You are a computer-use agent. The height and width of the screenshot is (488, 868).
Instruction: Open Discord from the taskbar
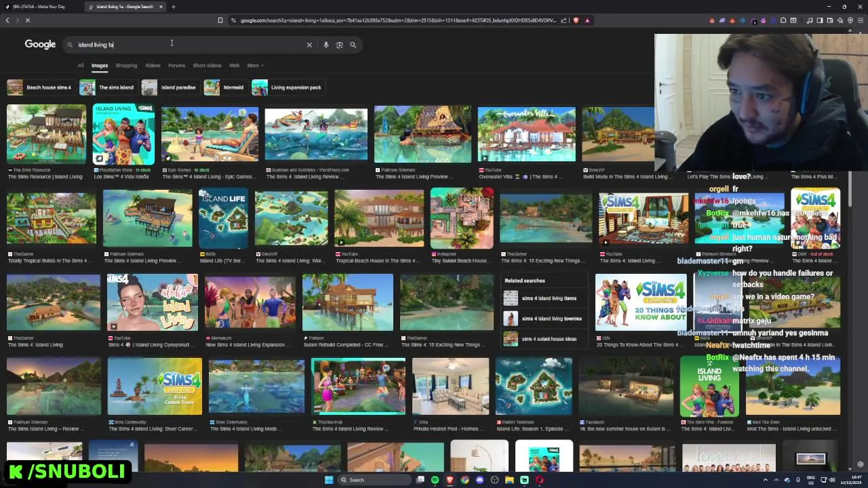click(x=479, y=480)
